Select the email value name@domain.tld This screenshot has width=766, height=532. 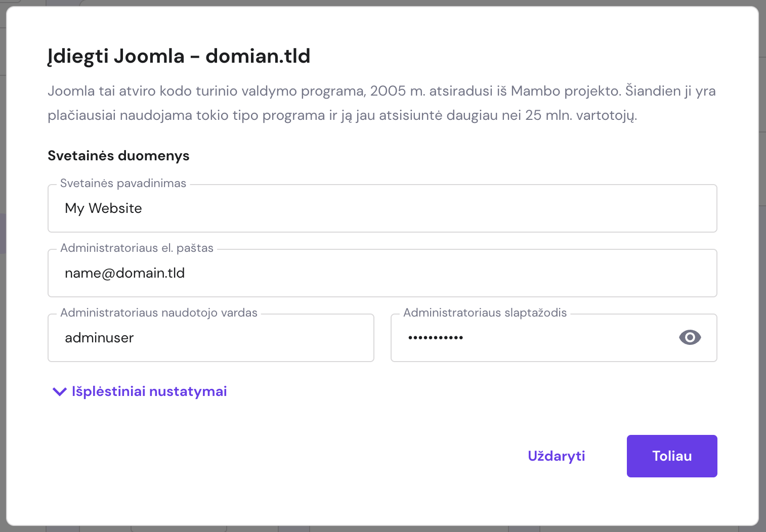[x=124, y=273]
